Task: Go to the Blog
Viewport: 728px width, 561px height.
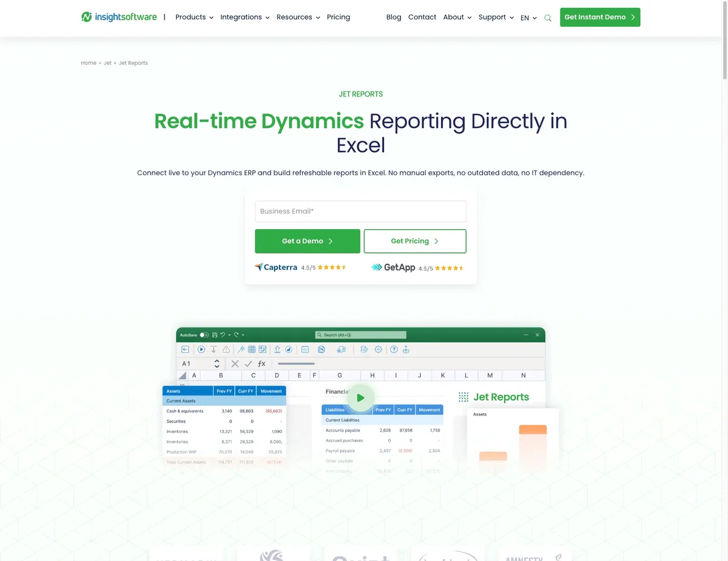Action: click(394, 17)
